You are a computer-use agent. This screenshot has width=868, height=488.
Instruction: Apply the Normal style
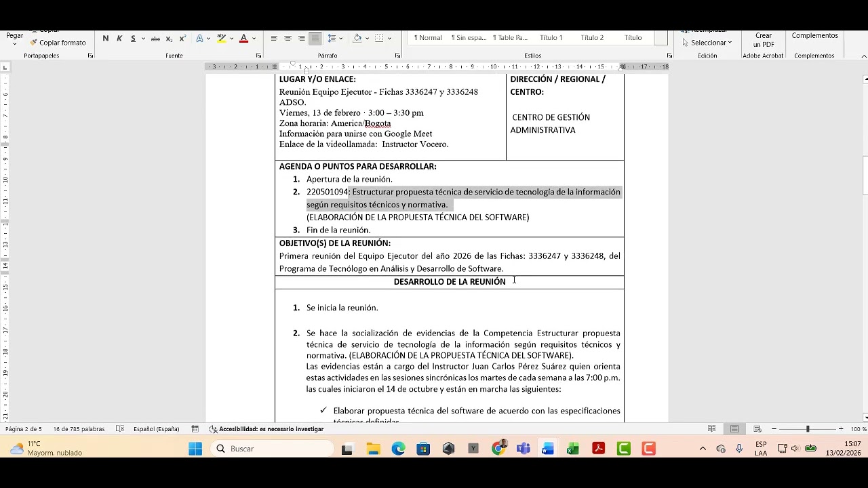coord(428,38)
